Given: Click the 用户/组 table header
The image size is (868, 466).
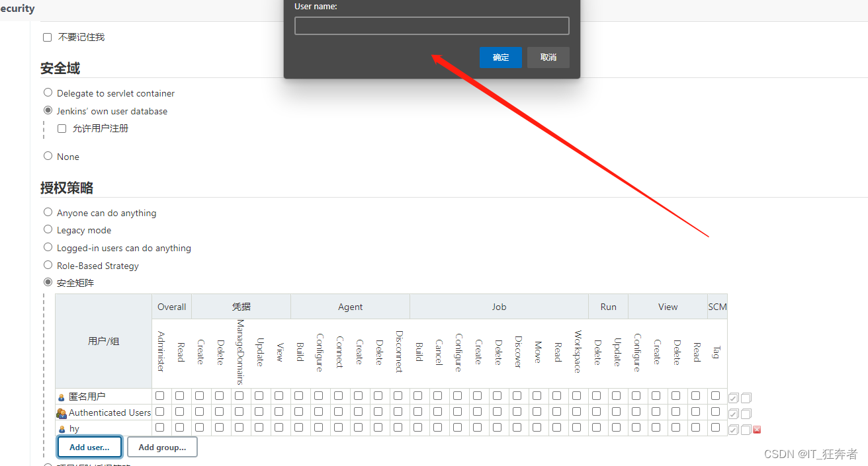Looking at the screenshot, I should (x=104, y=341).
